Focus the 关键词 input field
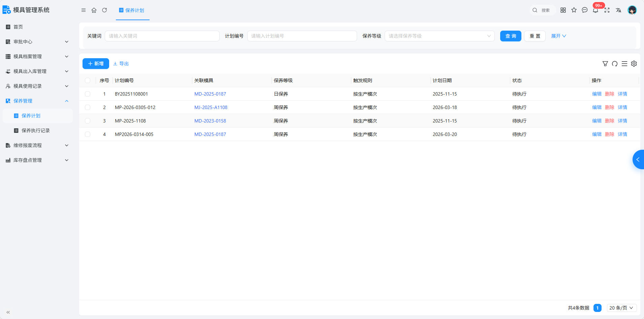This screenshot has height=319, width=644. pos(162,36)
